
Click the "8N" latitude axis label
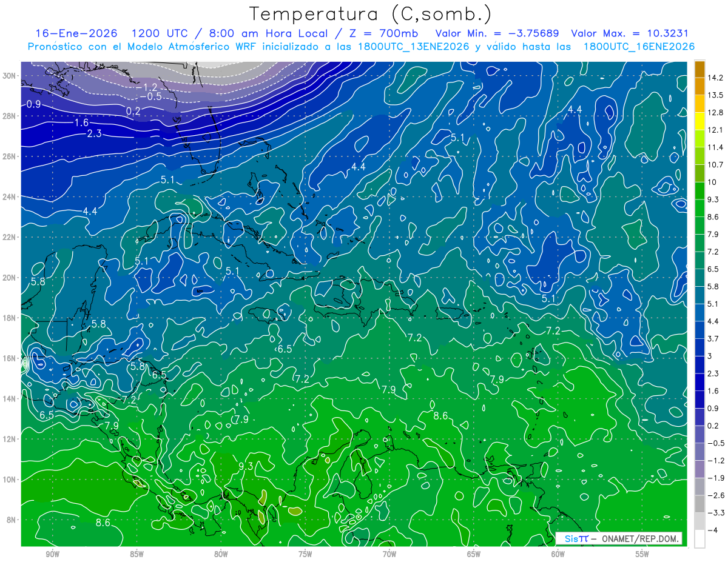[x=11, y=520]
